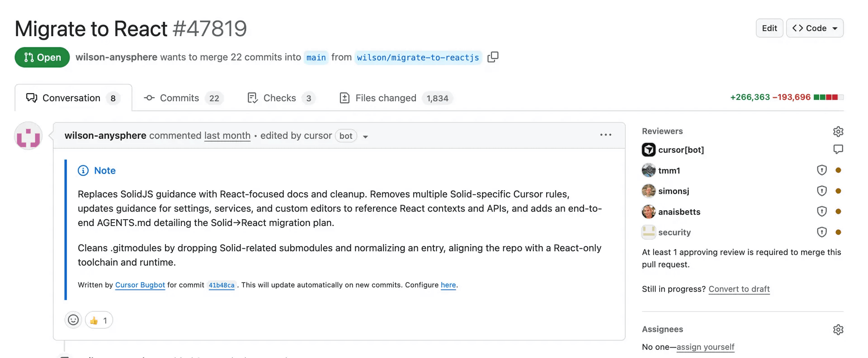Click the Convert to draft link
The height and width of the screenshot is (358, 868).
739,289
